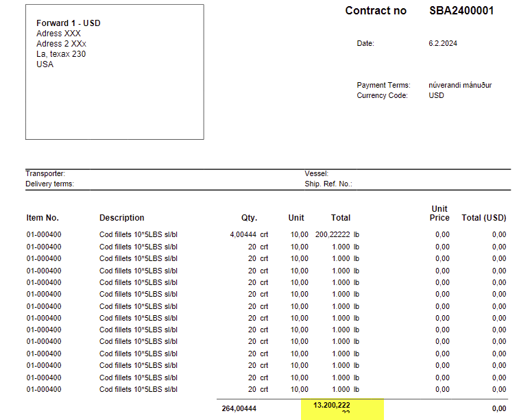Image resolution: width=519 pixels, height=420 pixels.
Task: Click the quantity sum 264,00444
Action: (x=239, y=409)
